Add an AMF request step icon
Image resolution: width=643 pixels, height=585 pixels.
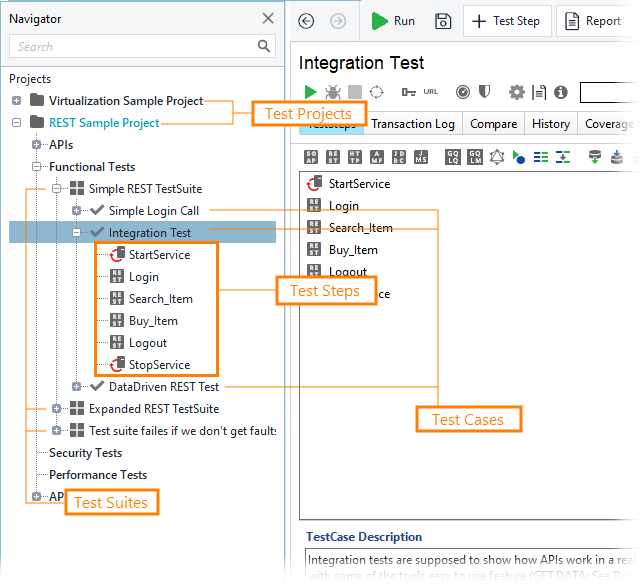tap(376, 157)
